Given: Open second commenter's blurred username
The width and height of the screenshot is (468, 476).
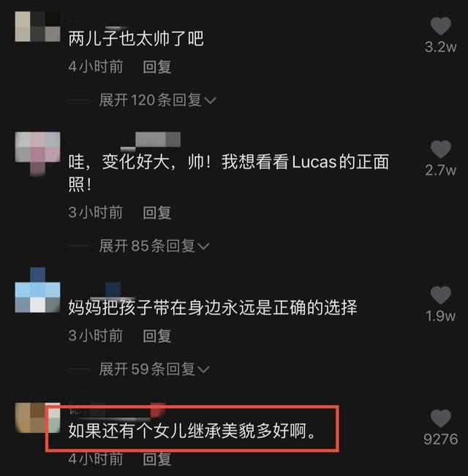Looking at the screenshot, I should (151, 141).
